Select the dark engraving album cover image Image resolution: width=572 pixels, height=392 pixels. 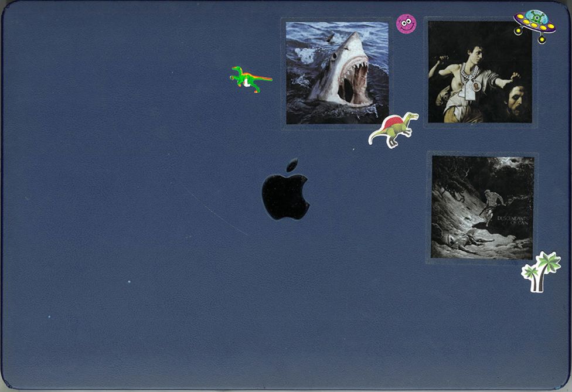click(x=482, y=207)
